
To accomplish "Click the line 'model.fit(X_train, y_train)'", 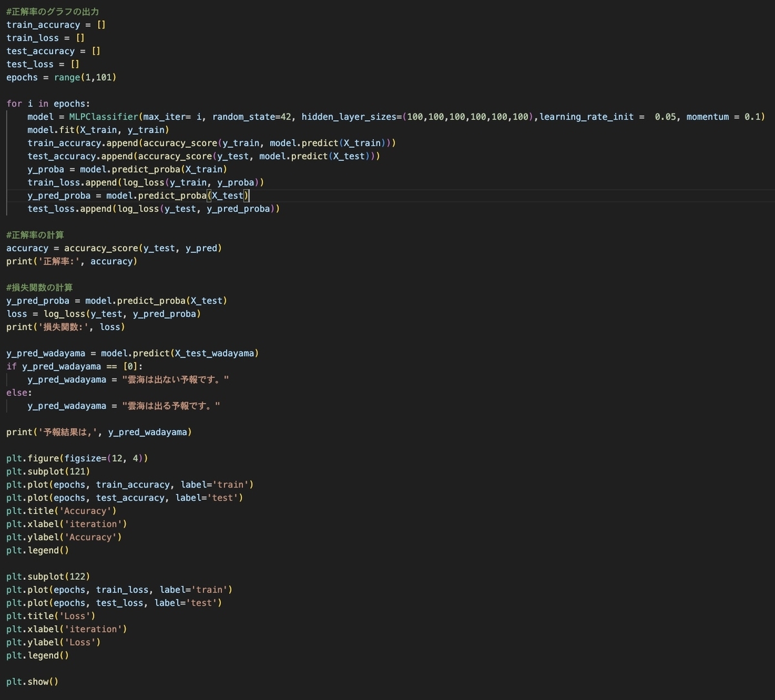I will pos(98,130).
